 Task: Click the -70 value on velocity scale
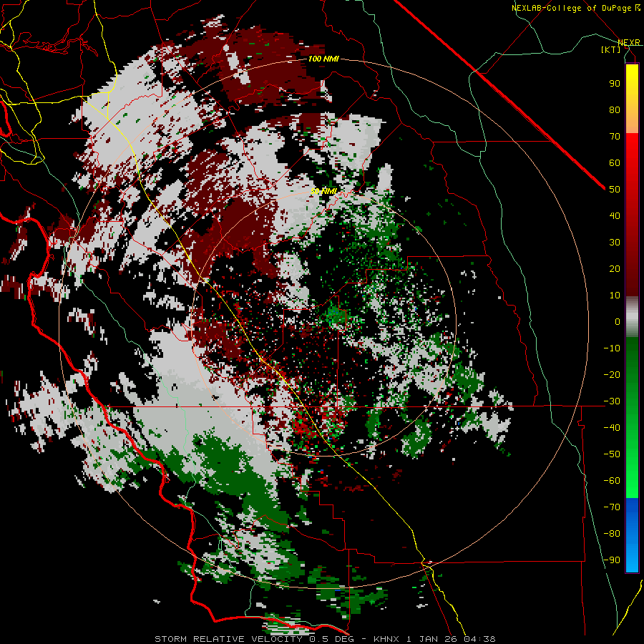click(x=612, y=507)
